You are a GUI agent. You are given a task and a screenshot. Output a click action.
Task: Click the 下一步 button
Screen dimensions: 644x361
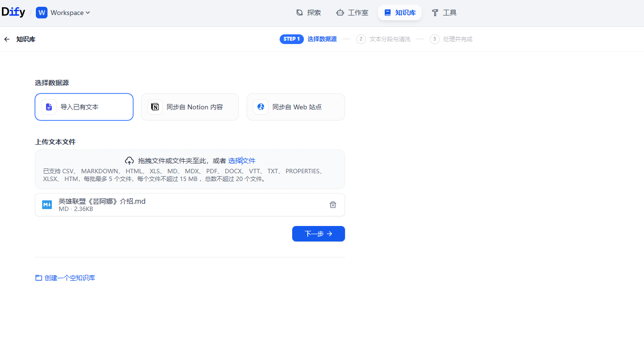coord(318,234)
